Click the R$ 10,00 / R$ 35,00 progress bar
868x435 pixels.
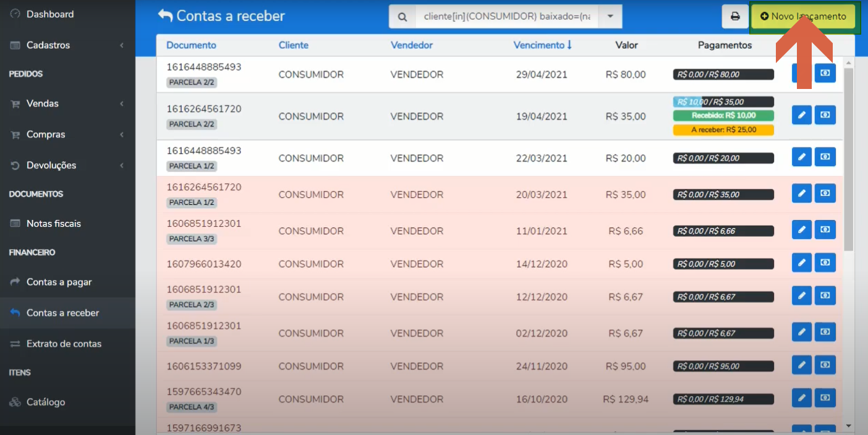[x=723, y=102]
